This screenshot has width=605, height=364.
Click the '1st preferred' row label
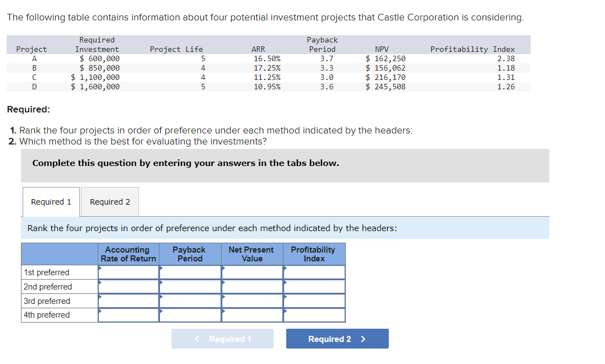pyautogui.click(x=47, y=272)
